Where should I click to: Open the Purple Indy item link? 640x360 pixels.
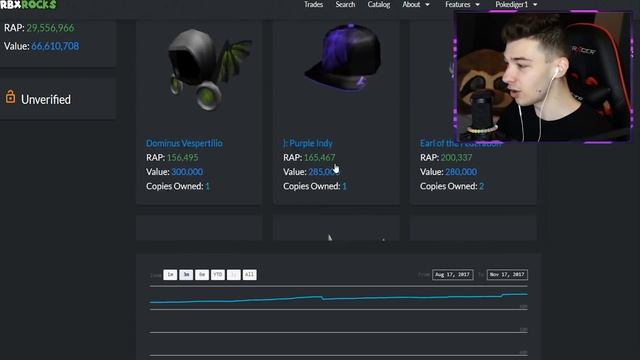click(x=308, y=143)
